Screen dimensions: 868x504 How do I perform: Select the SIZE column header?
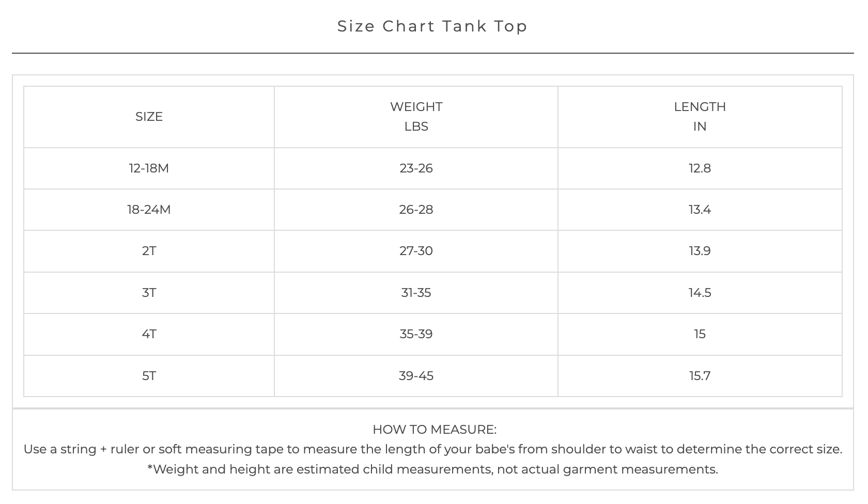coord(149,117)
